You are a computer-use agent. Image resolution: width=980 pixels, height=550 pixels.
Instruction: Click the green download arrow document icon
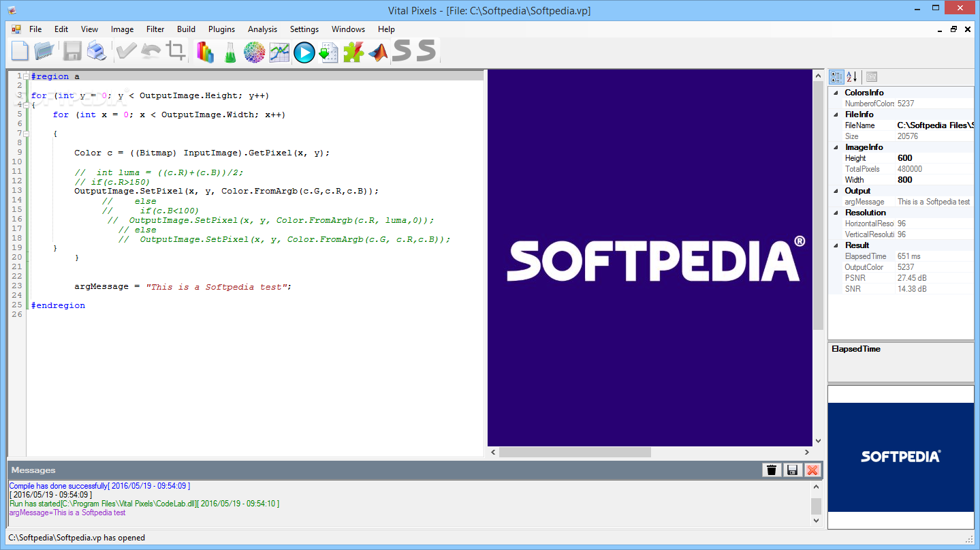click(329, 52)
